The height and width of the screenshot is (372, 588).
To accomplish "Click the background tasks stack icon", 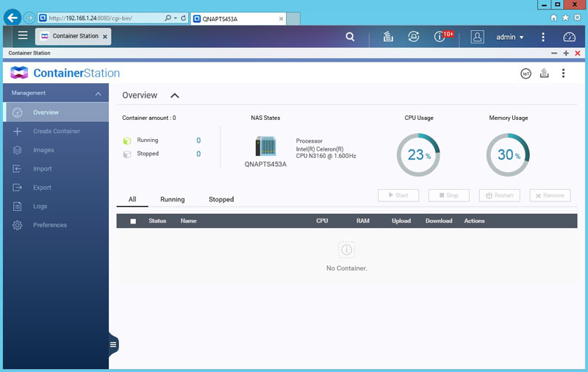I will point(388,37).
